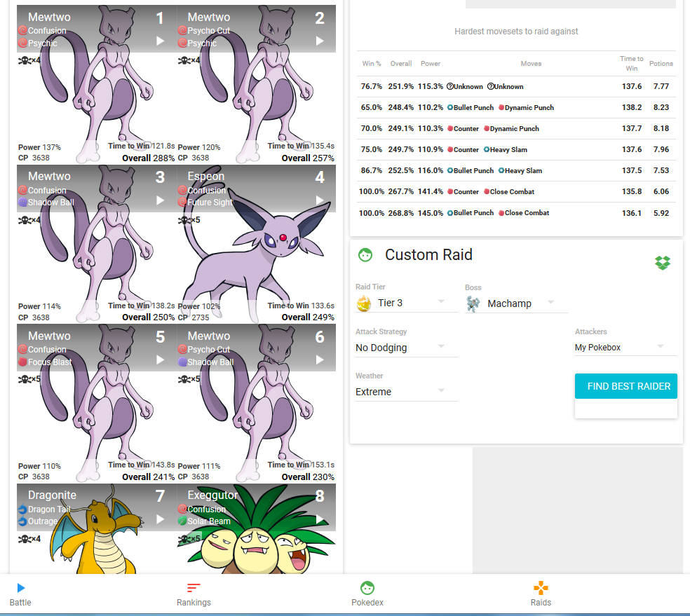Click the "8.23" potions value cell
This screenshot has height=616, width=690.
(661, 108)
